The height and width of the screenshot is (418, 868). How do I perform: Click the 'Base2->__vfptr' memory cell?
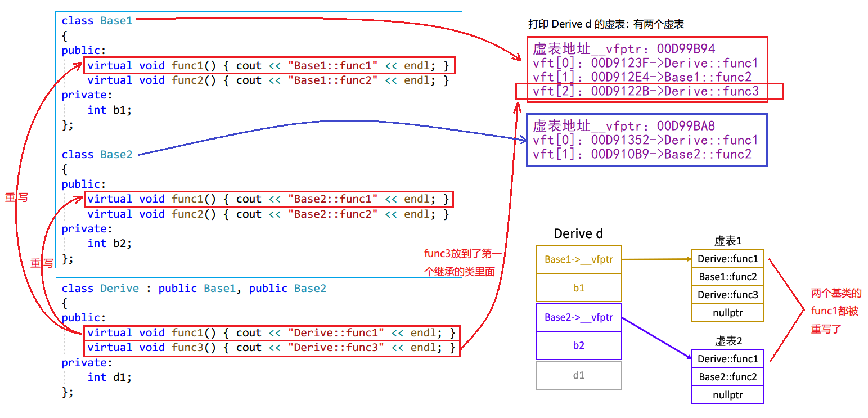tap(579, 317)
